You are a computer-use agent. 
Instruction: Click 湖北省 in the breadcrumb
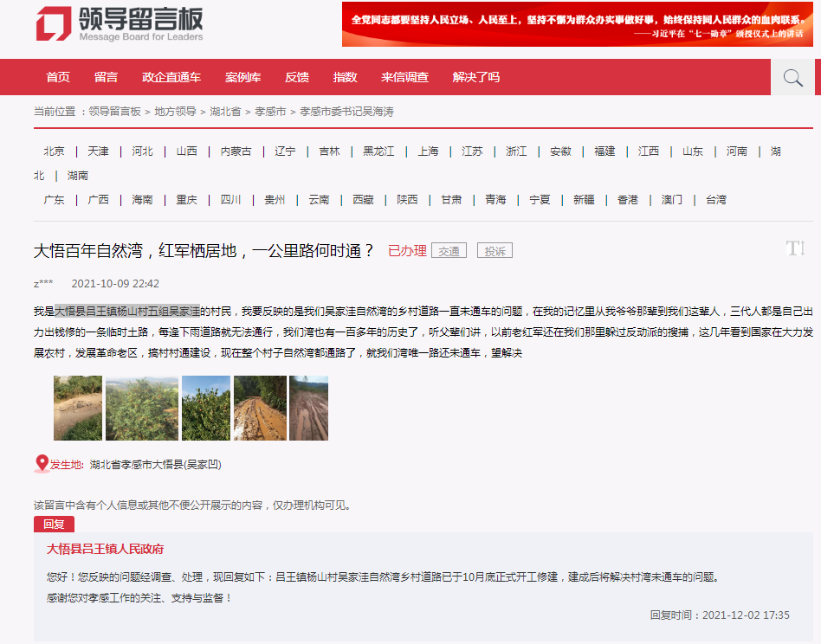(x=225, y=112)
